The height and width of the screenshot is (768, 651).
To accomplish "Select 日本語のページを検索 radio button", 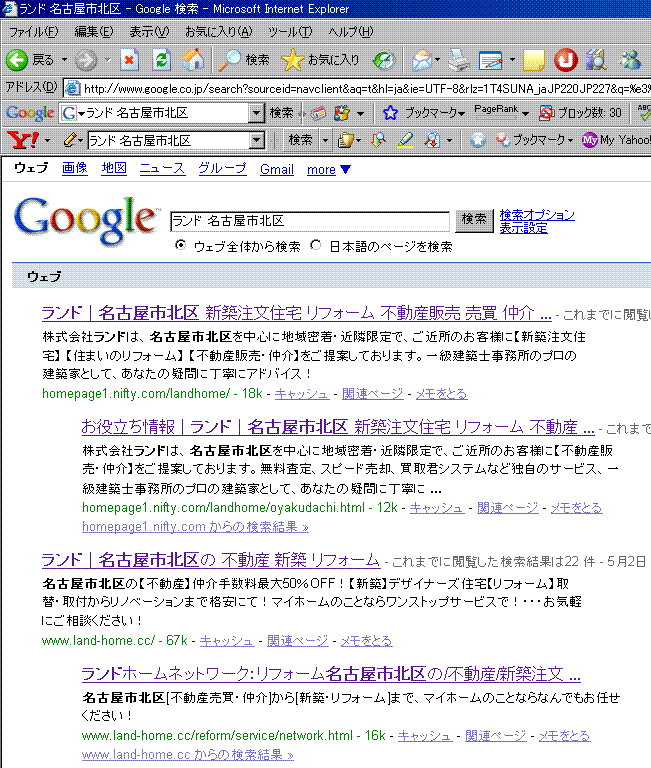I will click(315, 245).
